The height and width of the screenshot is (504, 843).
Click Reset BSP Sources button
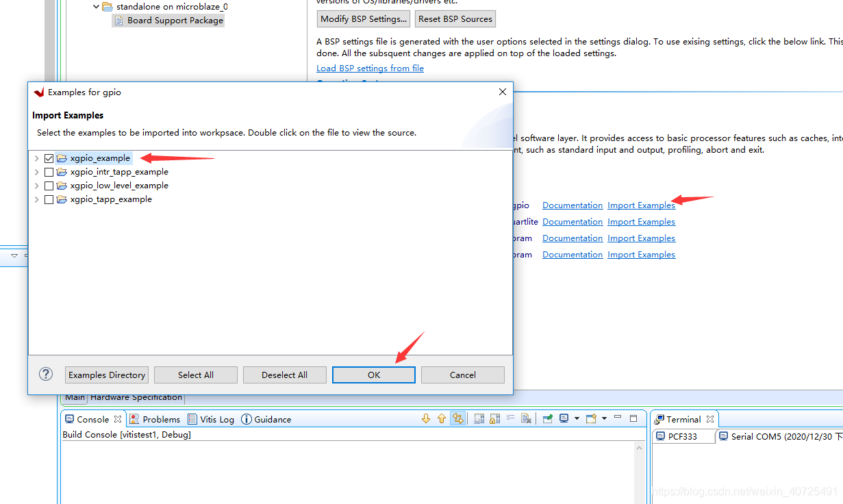(x=455, y=18)
